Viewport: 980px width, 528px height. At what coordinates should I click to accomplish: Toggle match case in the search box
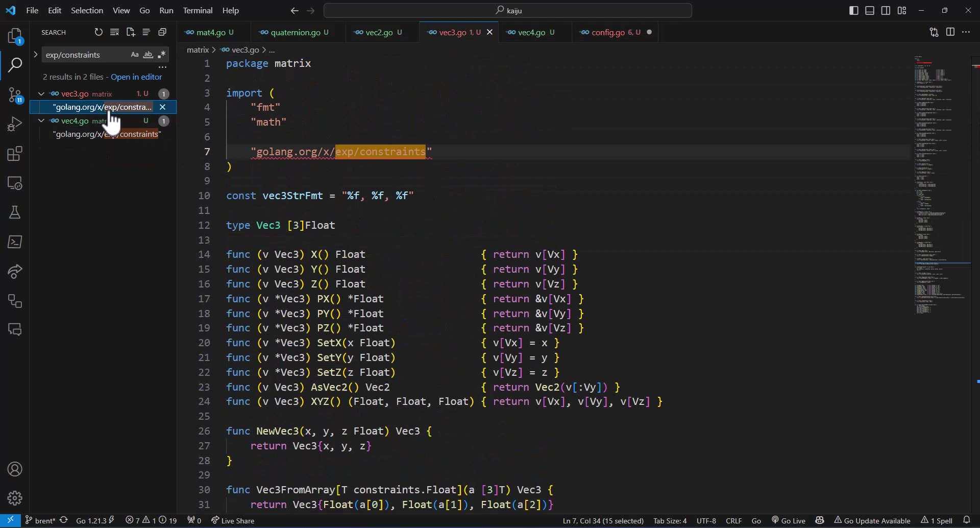tap(135, 54)
